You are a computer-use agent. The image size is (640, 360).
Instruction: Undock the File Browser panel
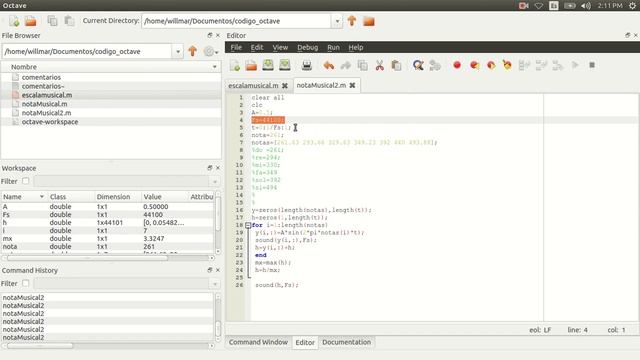click(210, 36)
